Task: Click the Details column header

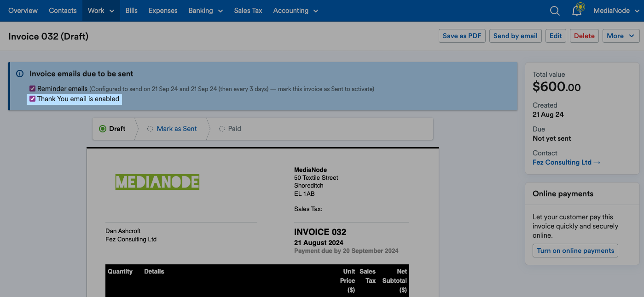Action: coord(154,272)
